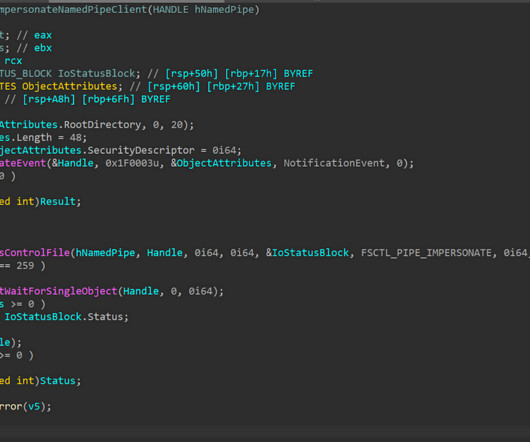
Task: Select hNamedPipe parameter in function signature
Action: (x=224, y=9)
